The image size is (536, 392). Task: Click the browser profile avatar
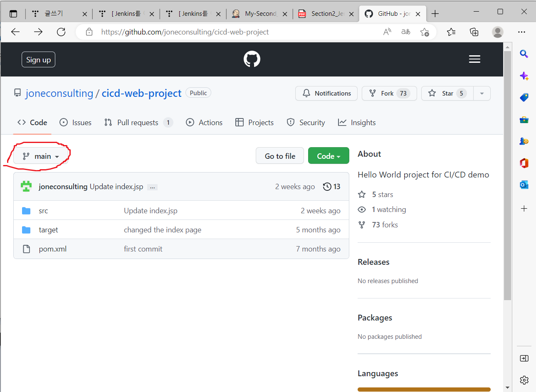497,32
